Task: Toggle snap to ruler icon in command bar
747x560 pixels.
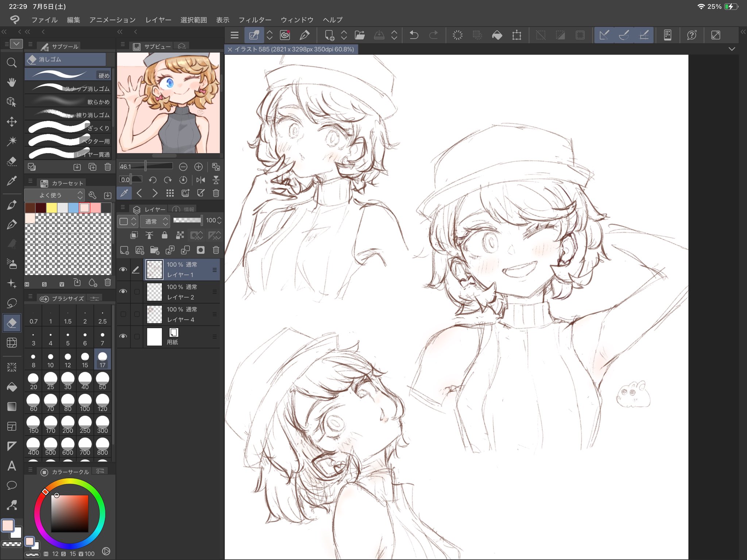Action: 604,35
